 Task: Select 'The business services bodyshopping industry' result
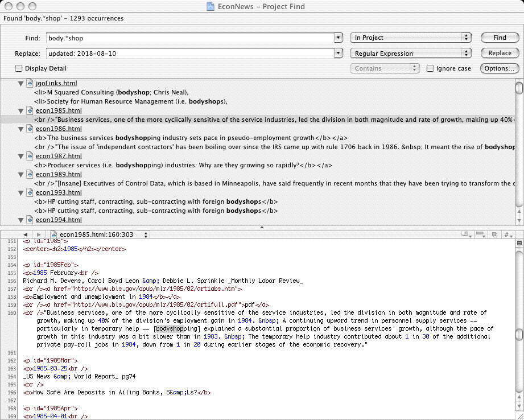(191, 138)
